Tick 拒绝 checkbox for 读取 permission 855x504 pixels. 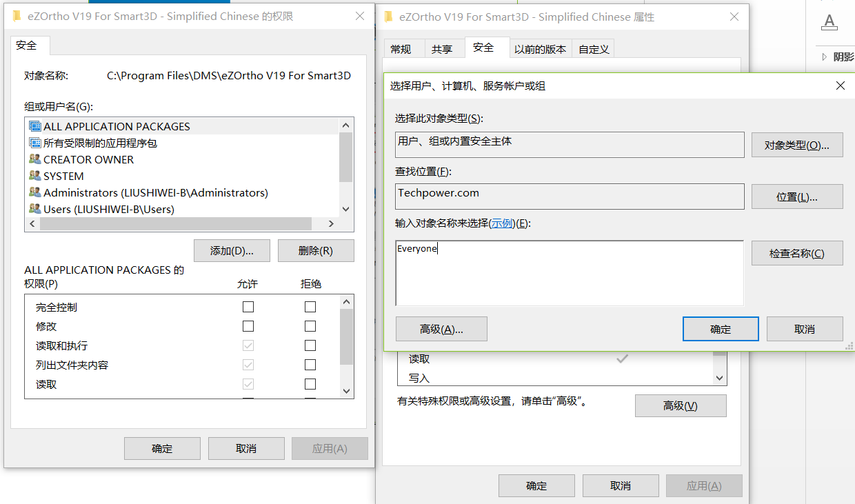pos(310,384)
